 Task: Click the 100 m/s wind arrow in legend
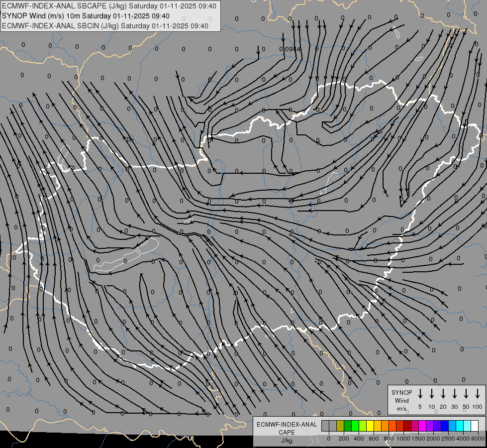pyautogui.click(x=478, y=394)
